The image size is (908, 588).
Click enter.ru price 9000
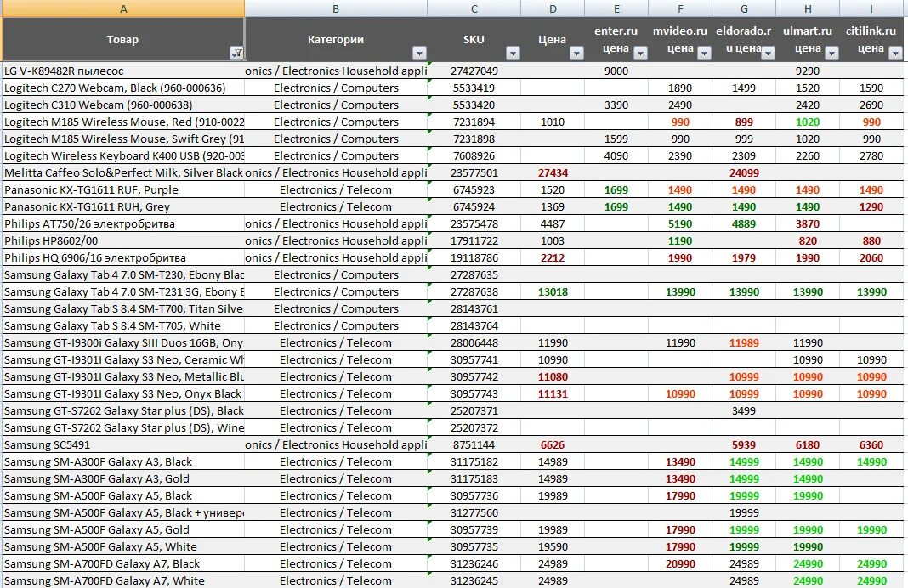point(616,71)
